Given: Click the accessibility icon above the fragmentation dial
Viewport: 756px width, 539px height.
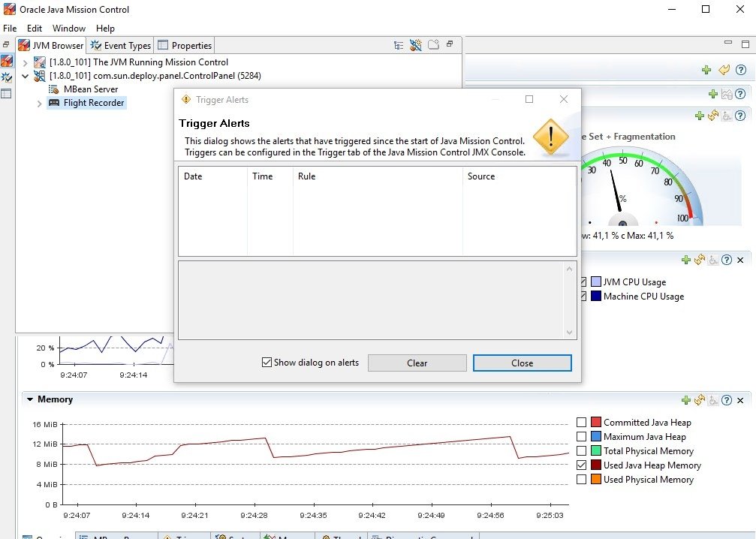Looking at the screenshot, I should click(727, 116).
